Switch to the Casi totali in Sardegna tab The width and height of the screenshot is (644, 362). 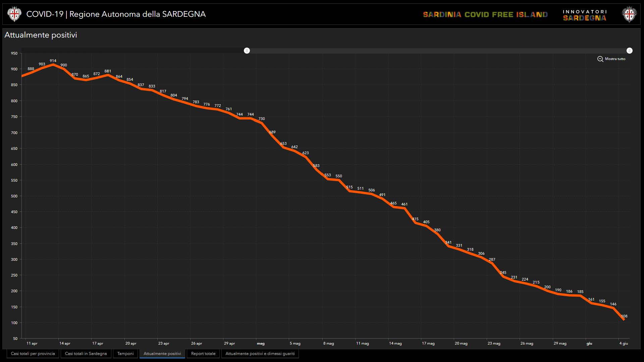pos(86,354)
